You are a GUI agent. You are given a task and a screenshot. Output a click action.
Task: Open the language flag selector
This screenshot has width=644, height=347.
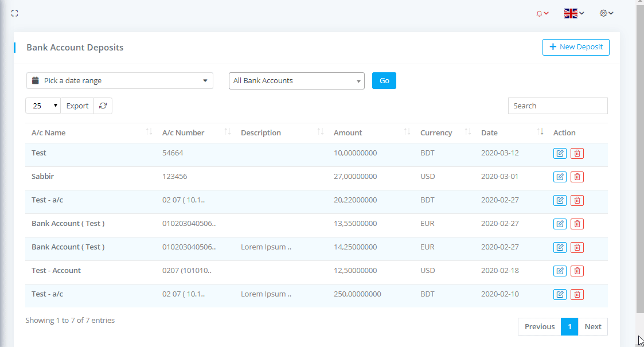coord(573,13)
